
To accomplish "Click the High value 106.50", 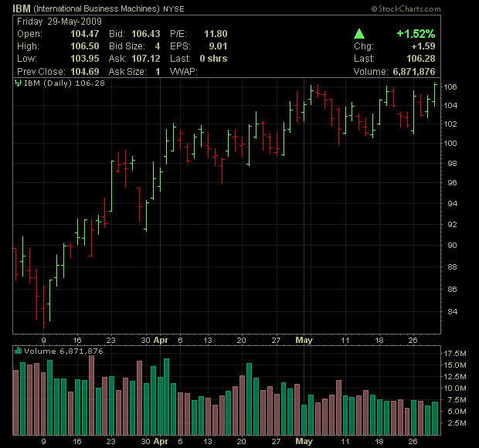I will [85, 46].
